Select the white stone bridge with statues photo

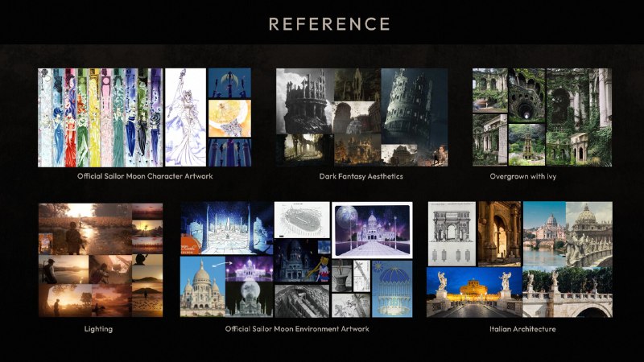(568, 292)
